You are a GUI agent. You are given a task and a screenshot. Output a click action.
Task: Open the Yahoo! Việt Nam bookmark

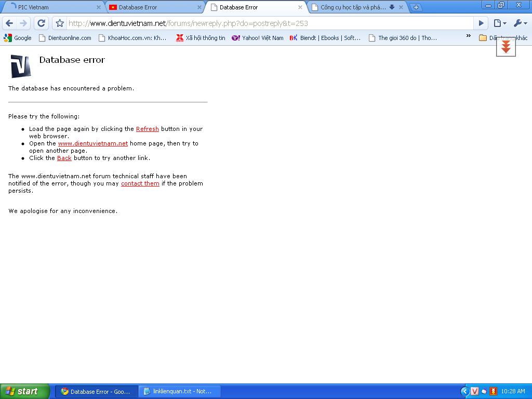(258, 37)
